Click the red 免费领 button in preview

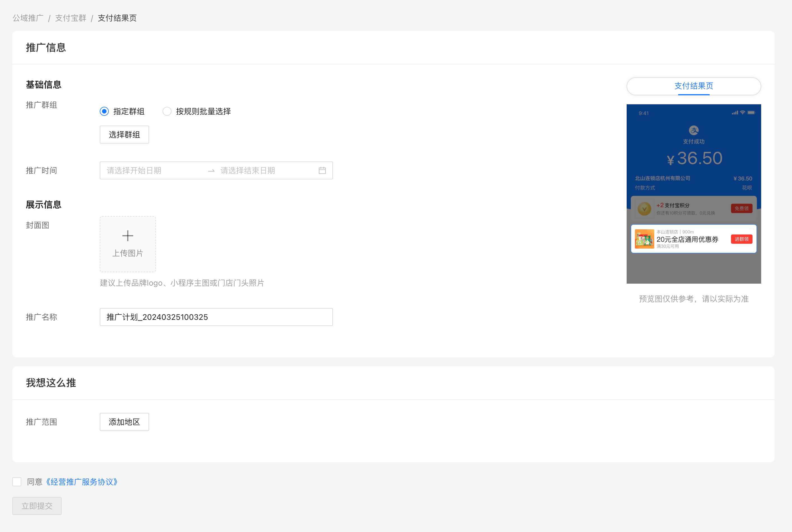tap(742, 208)
